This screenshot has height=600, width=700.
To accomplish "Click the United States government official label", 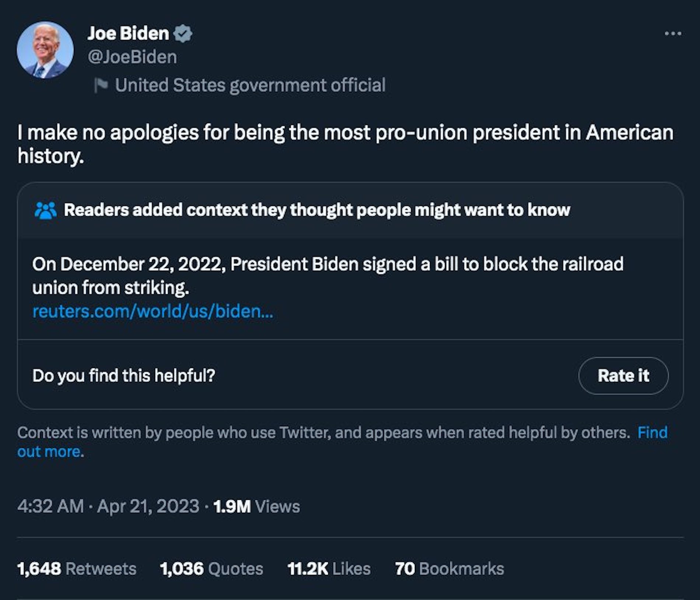I will (x=250, y=85).
